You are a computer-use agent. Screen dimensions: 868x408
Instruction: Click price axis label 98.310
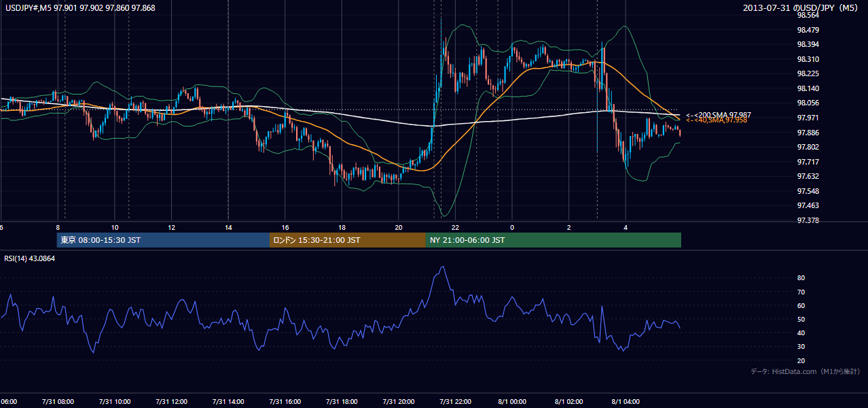tap(808, 59)
